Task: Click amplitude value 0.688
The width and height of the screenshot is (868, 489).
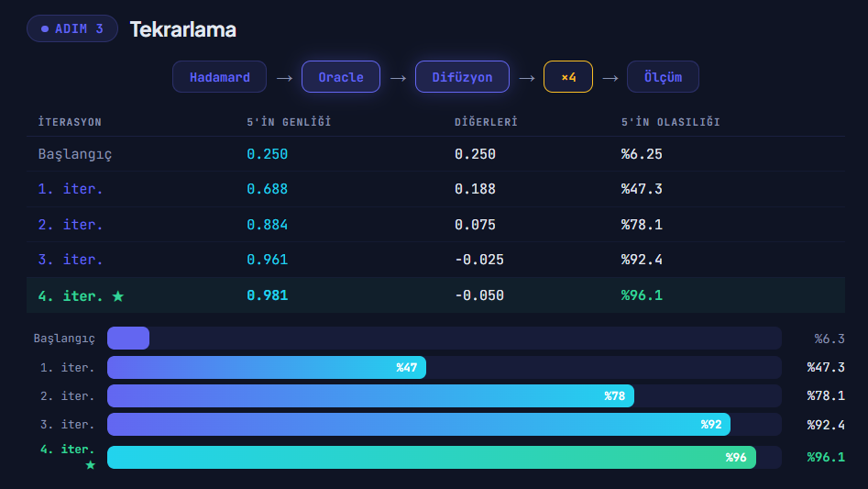Action: point(268,189)
